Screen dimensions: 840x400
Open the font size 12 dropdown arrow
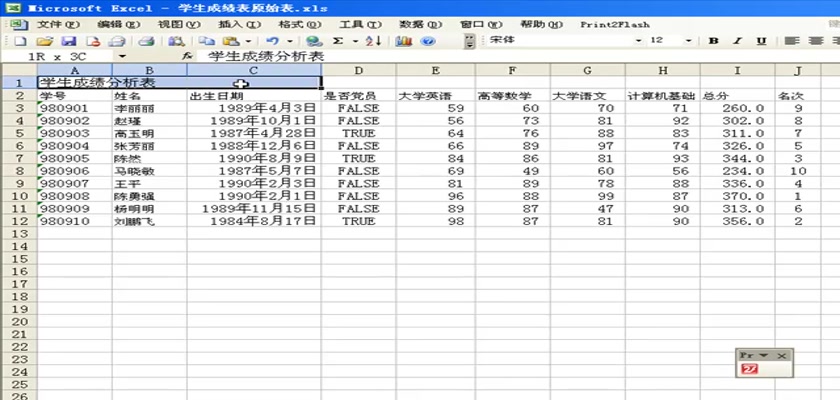tap(688, 41)
